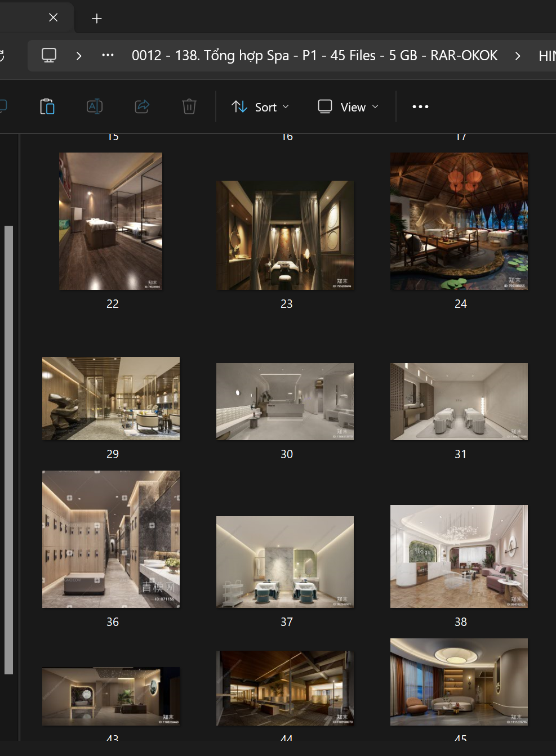
Task: Click file name label 38
Action: (461, 622)
